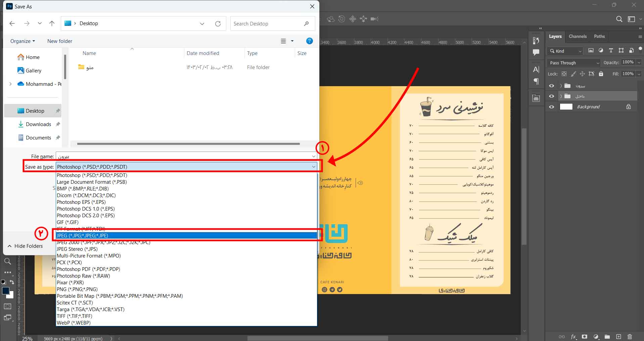Open the layer Kind filter dropdown

[565, 51]
